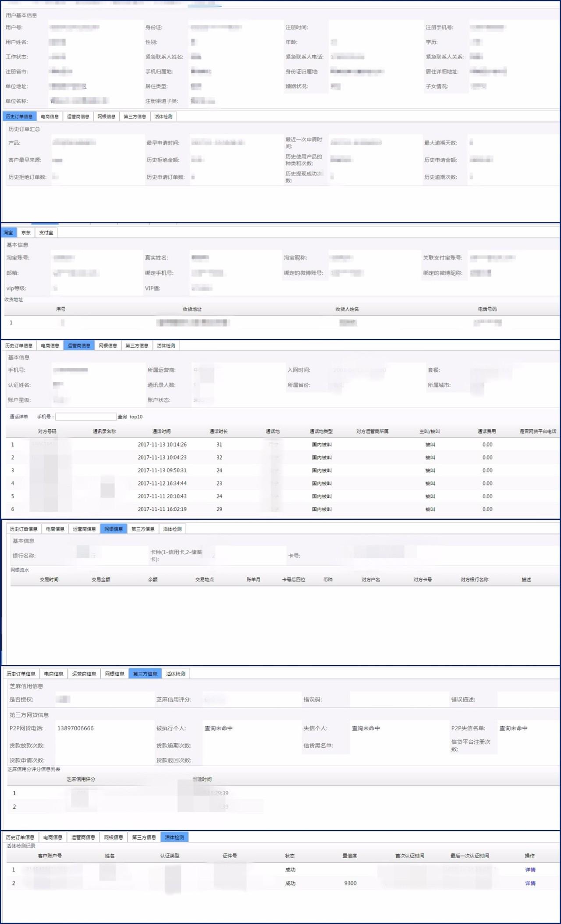The image size is (561, 924).
Task: Open 第三方信息 tab above 历史订单汇总 section
Action: 135,116
